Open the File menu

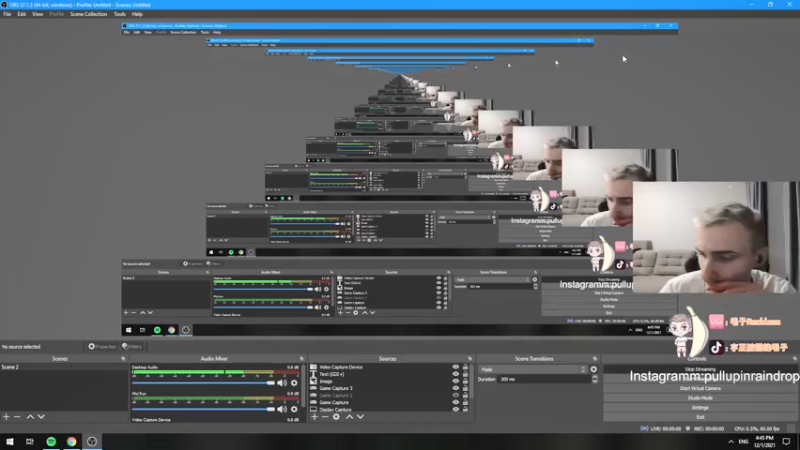click(x=7, y=14)
